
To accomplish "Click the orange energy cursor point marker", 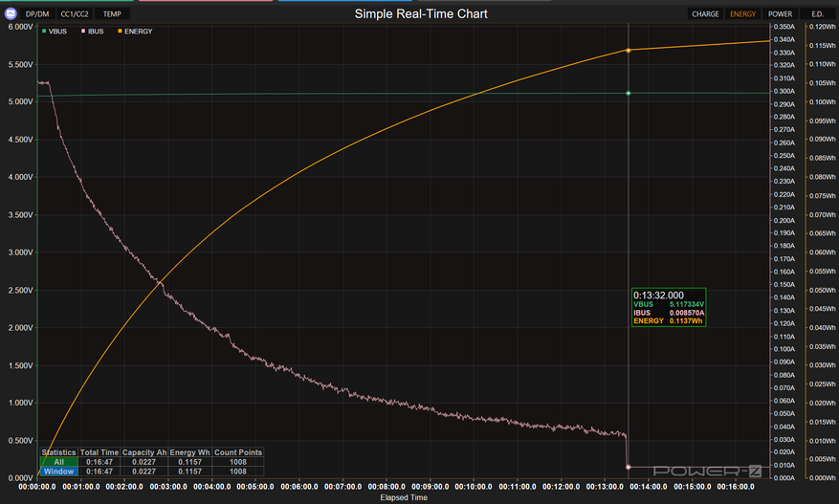I will (628, 50).
